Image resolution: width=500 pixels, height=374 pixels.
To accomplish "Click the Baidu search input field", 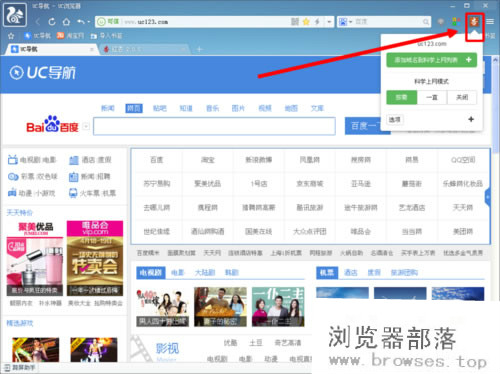I will [214, 126].
